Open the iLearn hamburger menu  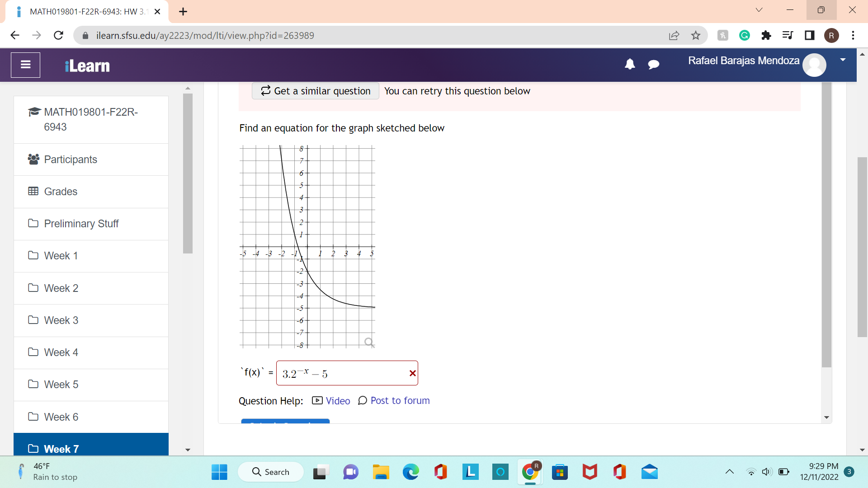point(25,65)
